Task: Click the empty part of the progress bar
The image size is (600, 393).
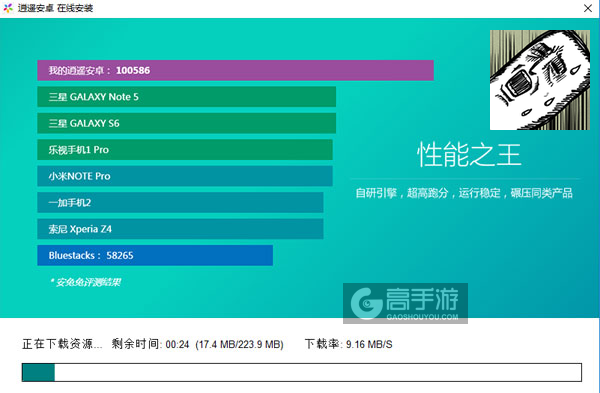Action: coord(318,372)
